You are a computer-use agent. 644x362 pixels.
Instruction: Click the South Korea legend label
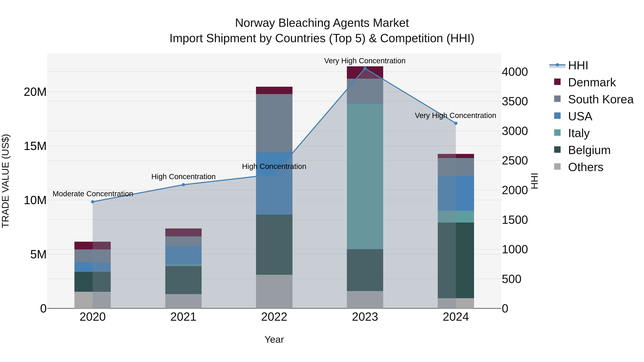point(601,99)
